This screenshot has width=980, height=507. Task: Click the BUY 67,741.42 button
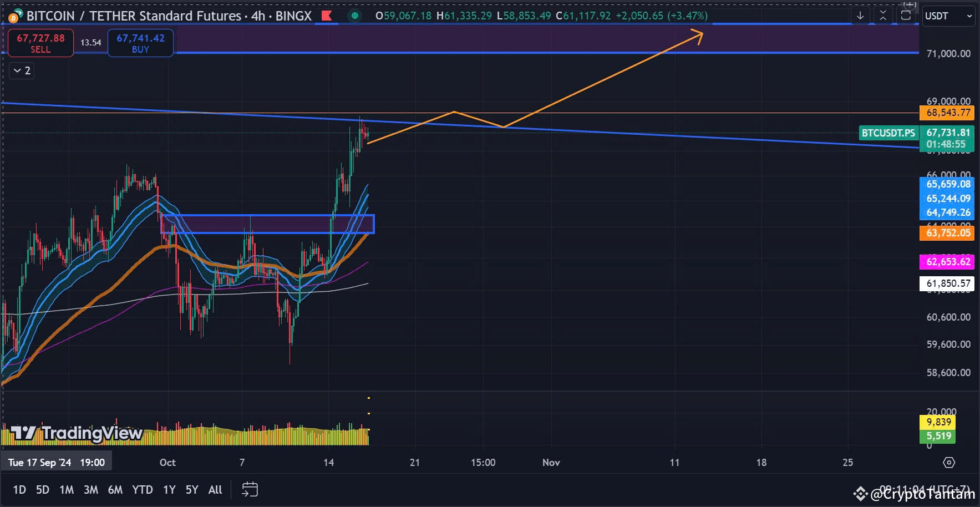(140, 43)
